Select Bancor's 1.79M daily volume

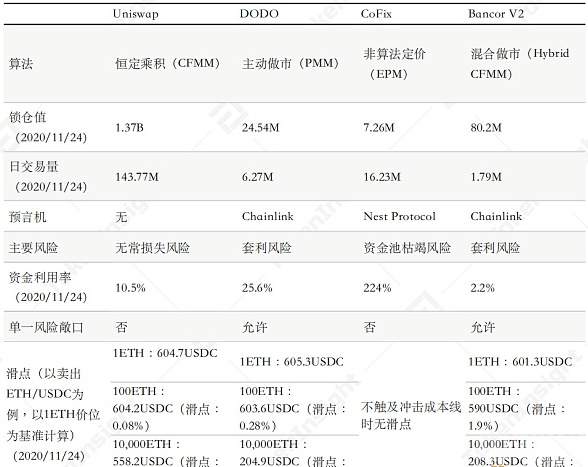coord(486,177)
